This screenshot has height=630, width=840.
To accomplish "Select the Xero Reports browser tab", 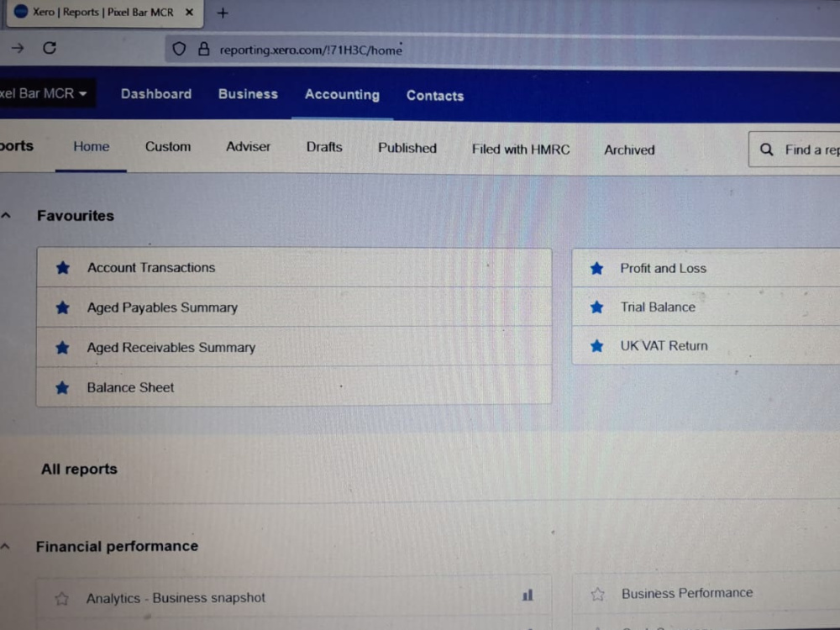I will [x=103, y=13].
